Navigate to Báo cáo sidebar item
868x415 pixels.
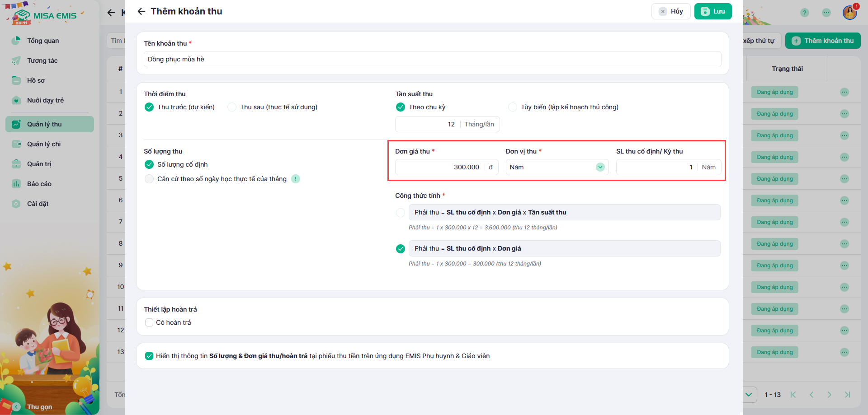(x=39, y=184)
